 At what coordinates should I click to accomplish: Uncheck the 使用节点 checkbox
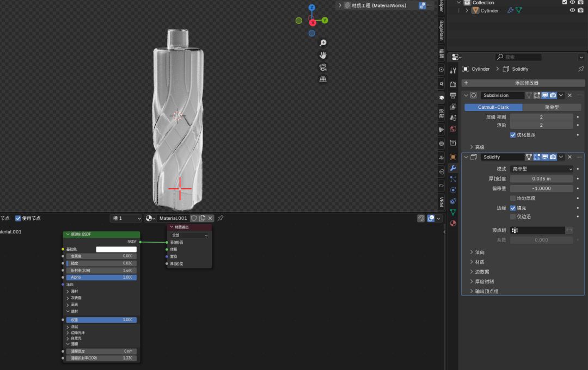[18, 218]
